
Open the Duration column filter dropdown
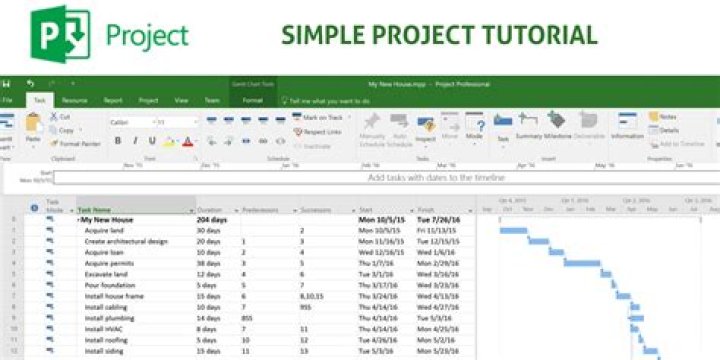[x=237, y=211]
